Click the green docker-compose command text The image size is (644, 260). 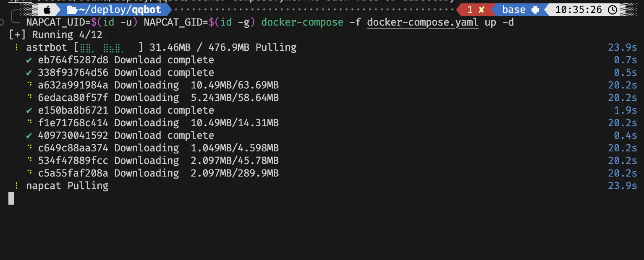(302, 22)
